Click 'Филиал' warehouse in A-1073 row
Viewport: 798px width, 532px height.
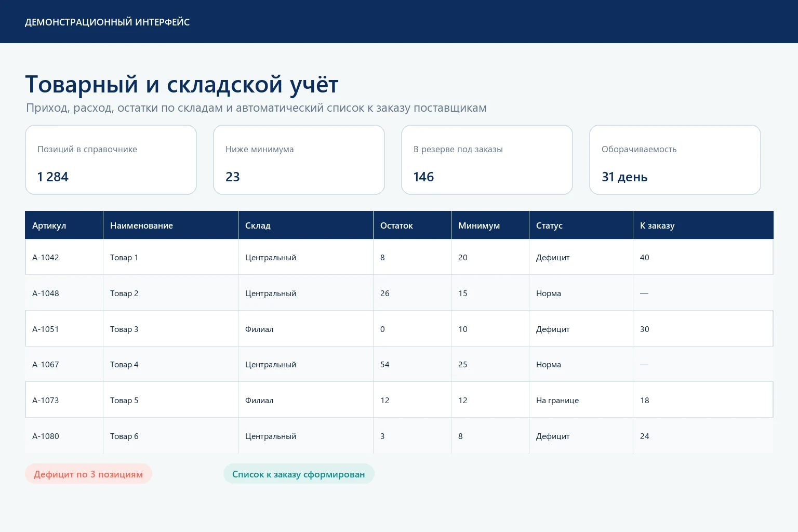point(259,400)
